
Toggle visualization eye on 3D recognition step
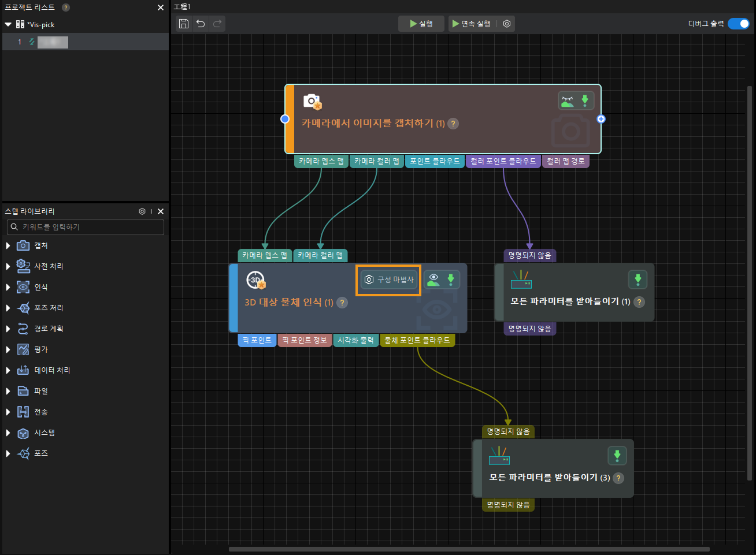click(x=433, y=280)
